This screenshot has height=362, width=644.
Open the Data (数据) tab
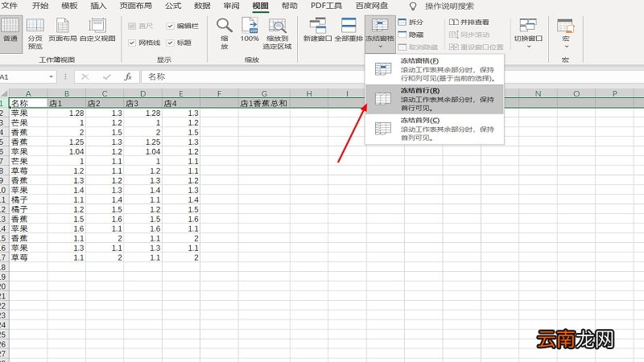pyautogui.click(x=202, y=6)
